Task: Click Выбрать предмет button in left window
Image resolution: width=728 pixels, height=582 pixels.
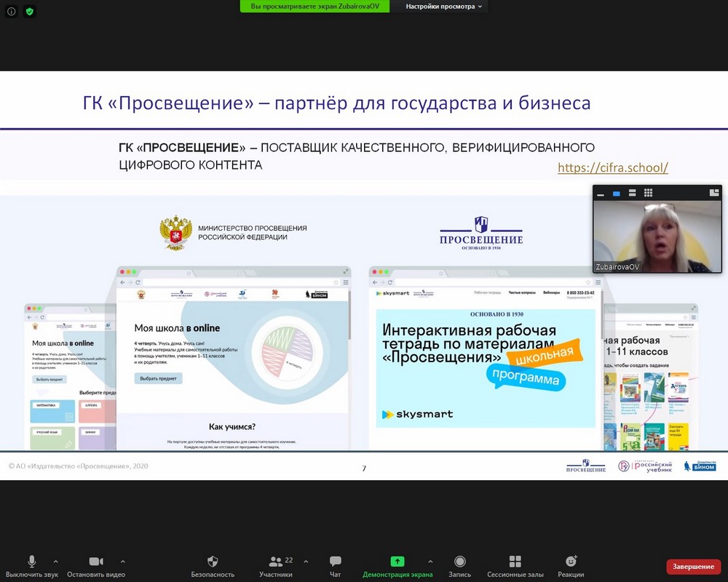Action: click(50, 379)
